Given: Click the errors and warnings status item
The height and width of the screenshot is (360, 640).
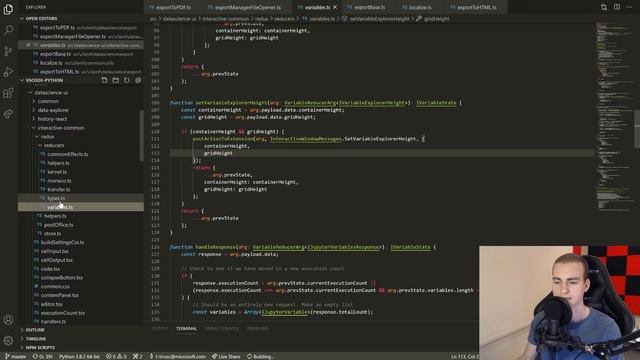Looking at the screenshot, I should tap(116, 356).
